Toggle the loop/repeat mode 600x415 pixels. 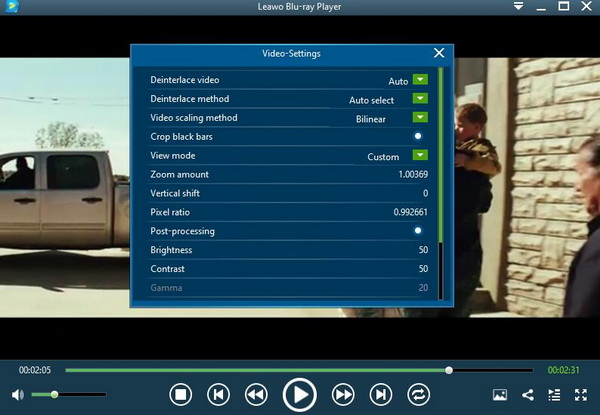pos(419,395)
